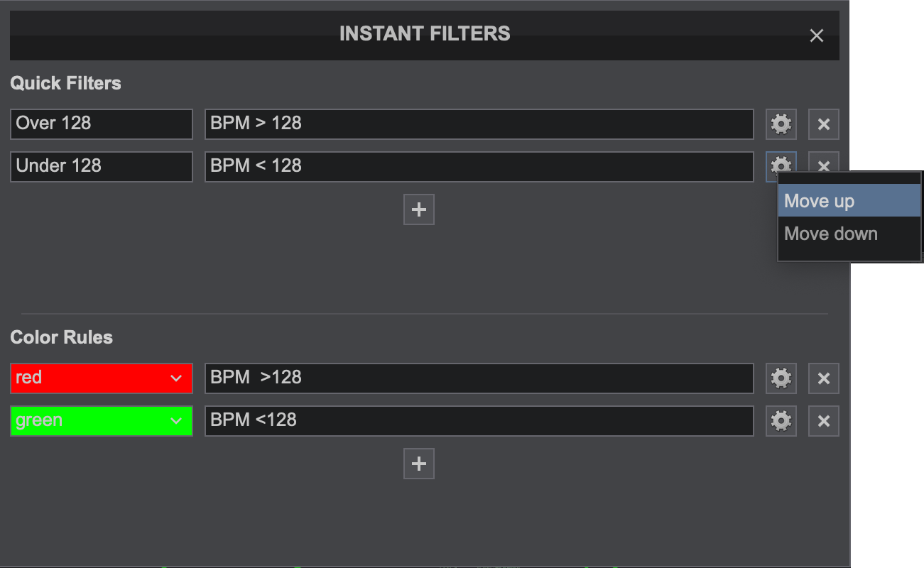924x568 pixels.
Task: Edit the Under 128 filter name field
Action: [x=102, y=167]
